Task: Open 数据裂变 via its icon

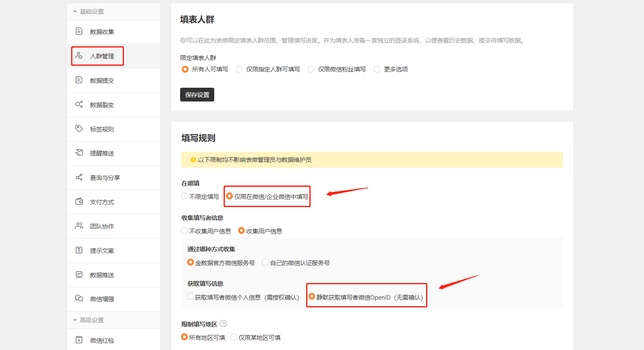Action: (79, 104)
